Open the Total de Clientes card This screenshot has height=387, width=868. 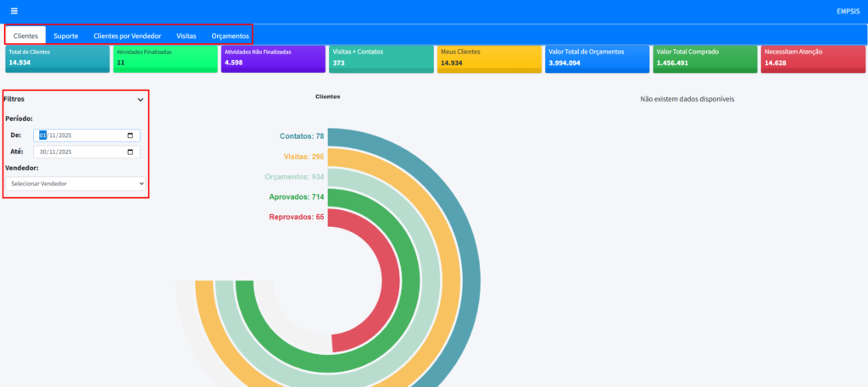pos(57,58)
